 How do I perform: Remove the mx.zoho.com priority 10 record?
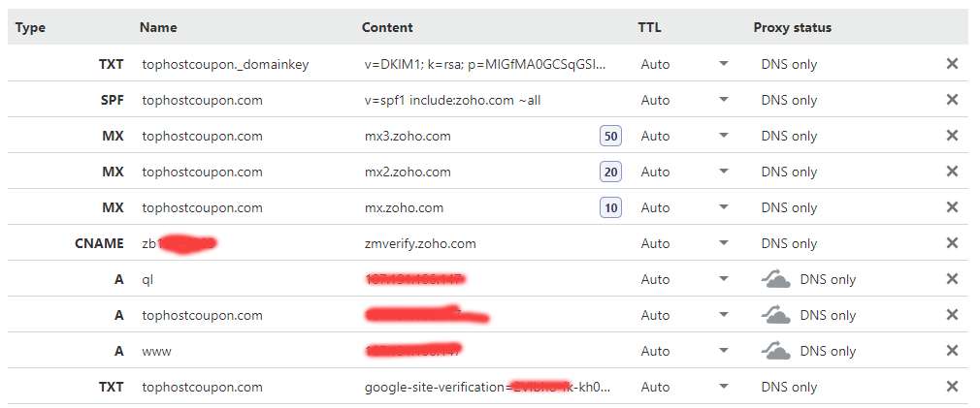point(952,207)
